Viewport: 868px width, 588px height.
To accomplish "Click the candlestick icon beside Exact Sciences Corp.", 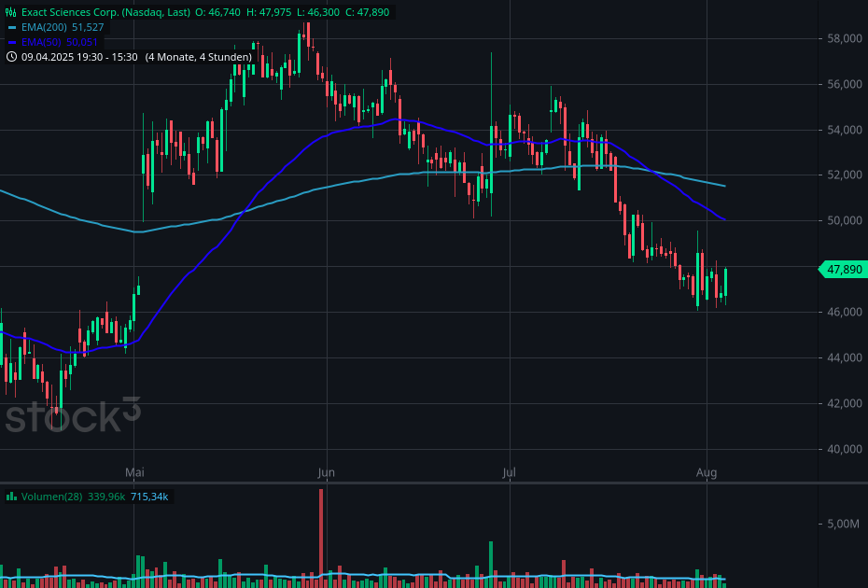I will 11,13.
